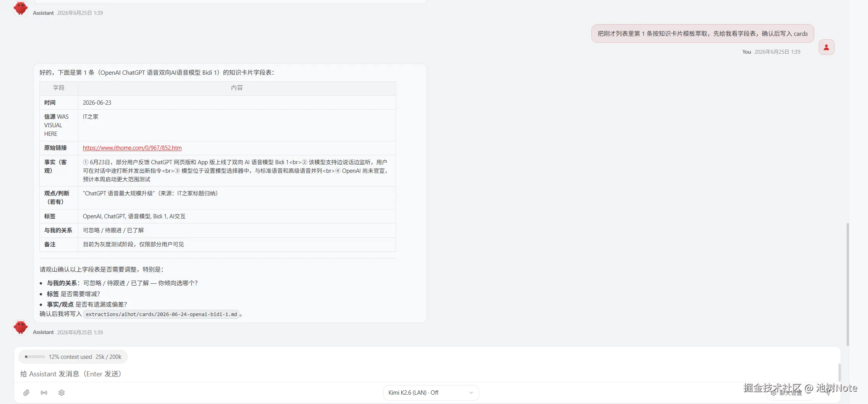Click the 事实（客观）field label
This screenshot has height=404, width=868.
(x=55, y=166)
